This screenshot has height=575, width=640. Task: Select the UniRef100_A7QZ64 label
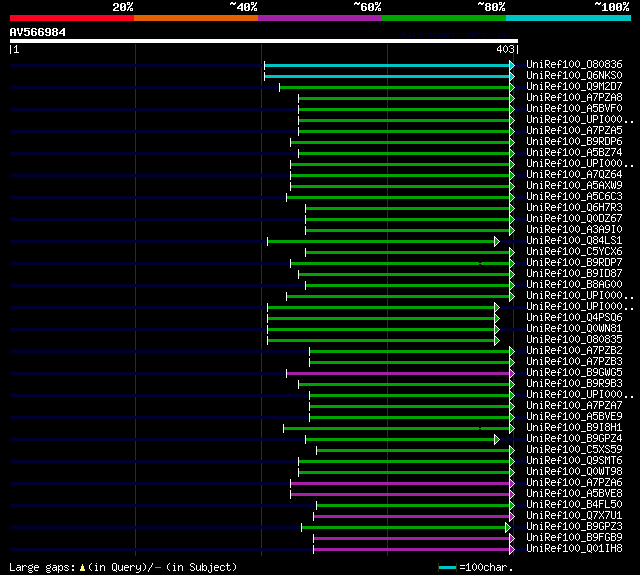[x=574, y=175]
